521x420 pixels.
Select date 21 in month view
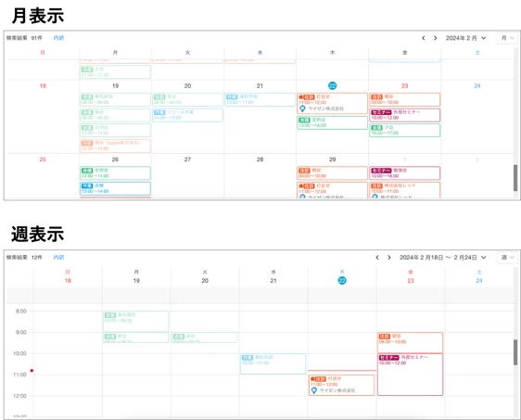[x=260, y=85]
